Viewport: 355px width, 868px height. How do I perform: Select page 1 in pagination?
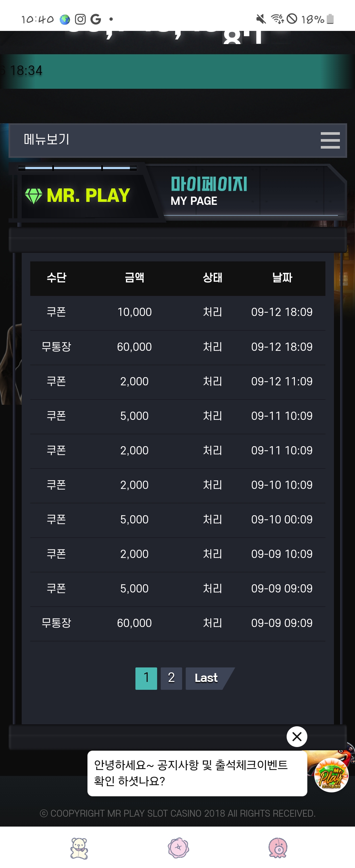point(146,678)
